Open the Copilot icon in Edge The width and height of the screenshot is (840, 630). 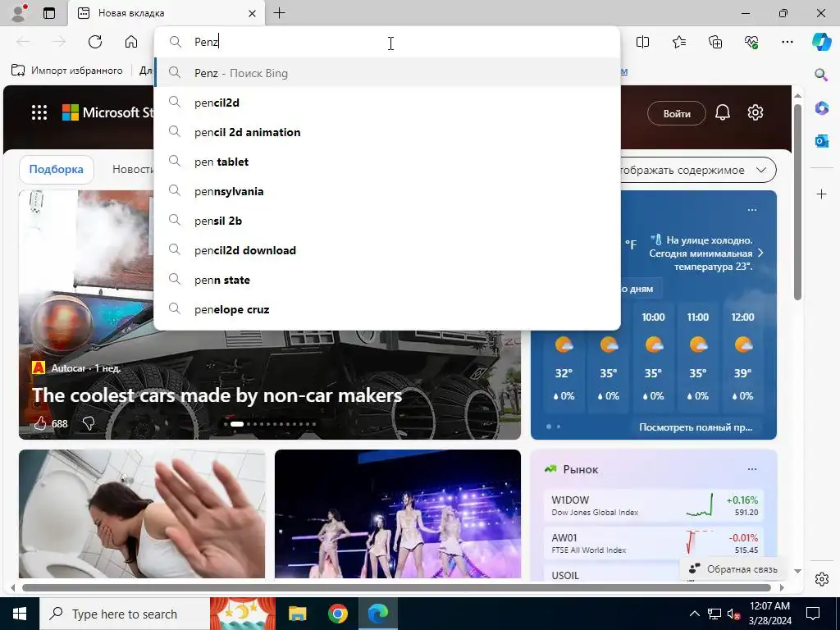click(x=821, y=42)
